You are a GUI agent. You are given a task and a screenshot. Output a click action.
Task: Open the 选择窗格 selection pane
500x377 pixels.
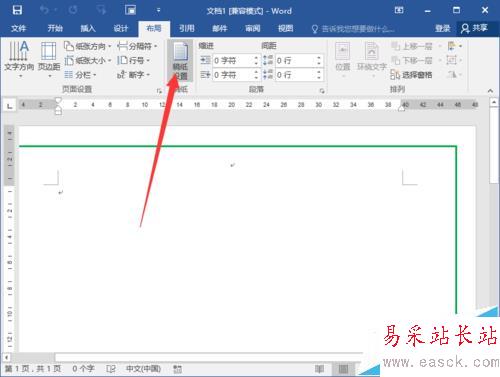coord(412,75)
